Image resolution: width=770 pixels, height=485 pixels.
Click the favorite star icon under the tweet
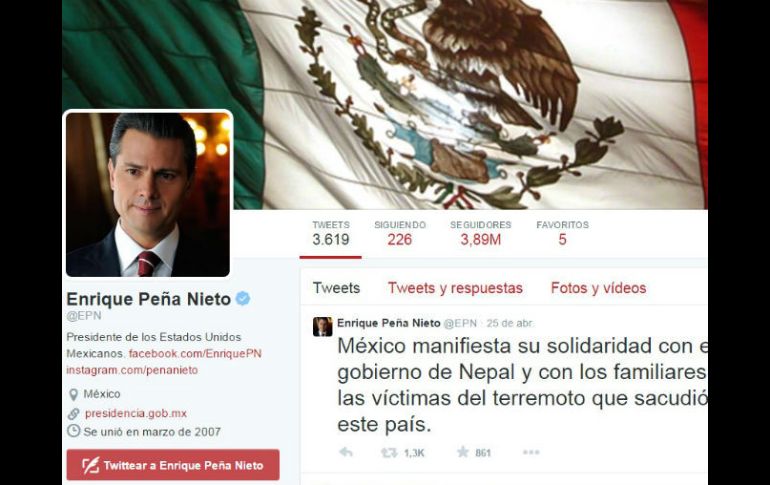tap(463, 452)
